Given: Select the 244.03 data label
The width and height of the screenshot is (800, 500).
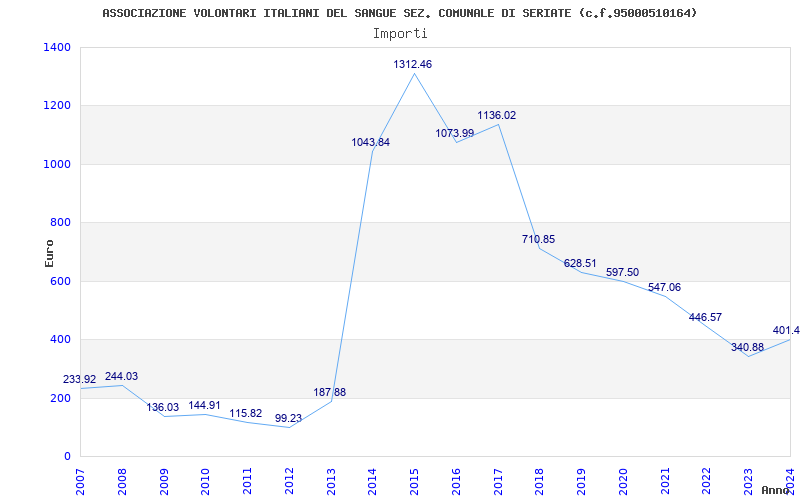Looking at the screenshot, I should click(x=121, y=376).
